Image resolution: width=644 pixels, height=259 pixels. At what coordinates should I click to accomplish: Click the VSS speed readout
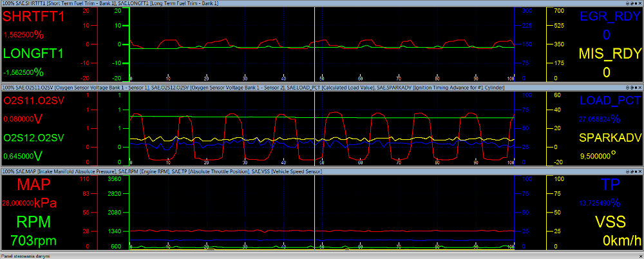[x=622, y=239]
